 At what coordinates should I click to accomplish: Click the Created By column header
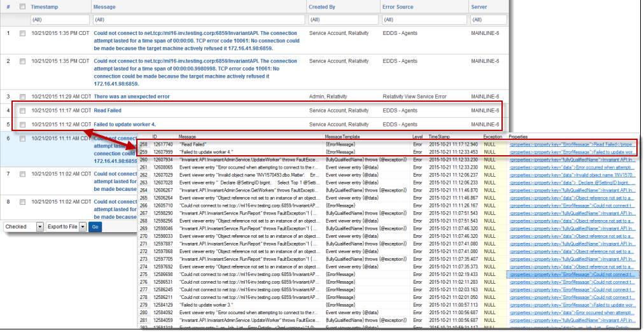click(322, 6)
